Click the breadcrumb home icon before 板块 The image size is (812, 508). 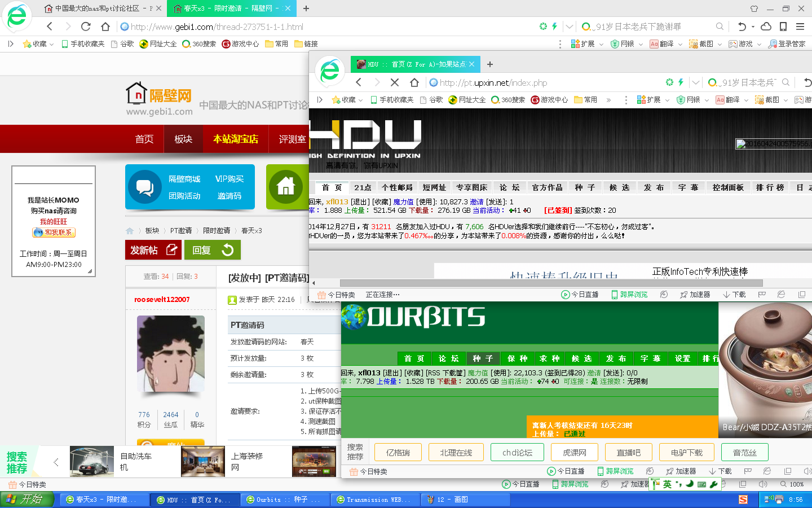[130, 230]
